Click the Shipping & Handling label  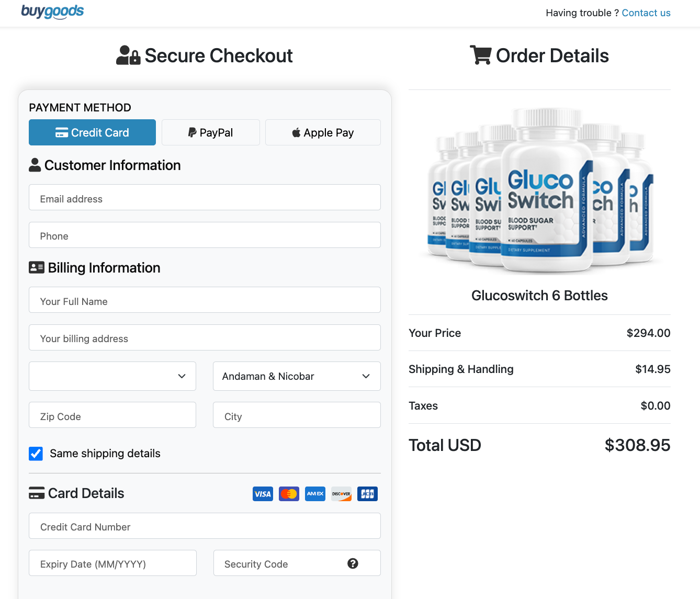pyautogui.click(x=461, y=369)
